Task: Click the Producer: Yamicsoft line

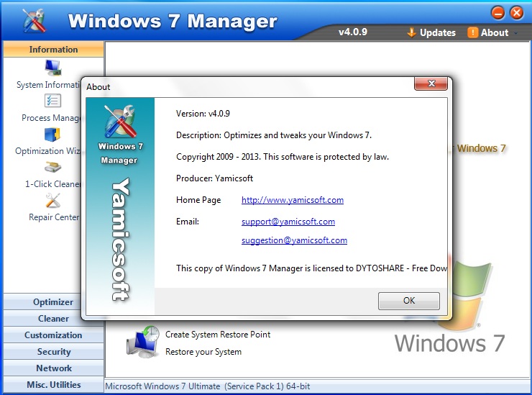Action: (x=214, y=178)
